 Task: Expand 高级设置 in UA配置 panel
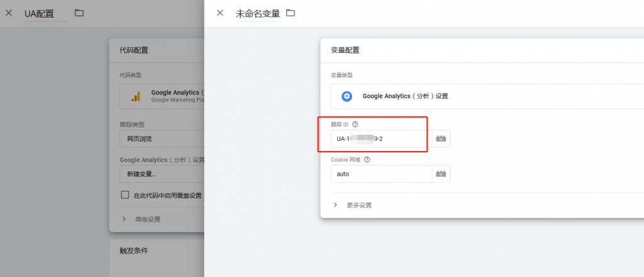pyautogui.click(x=142, y=219)
